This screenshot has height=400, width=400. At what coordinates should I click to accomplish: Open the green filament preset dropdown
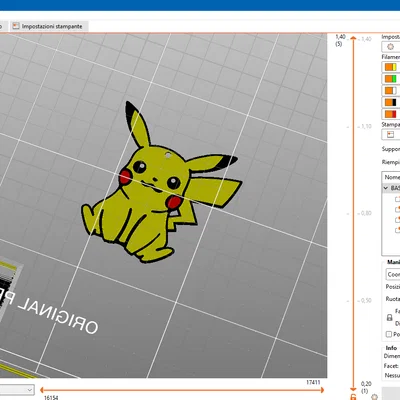tap(391, 79)
